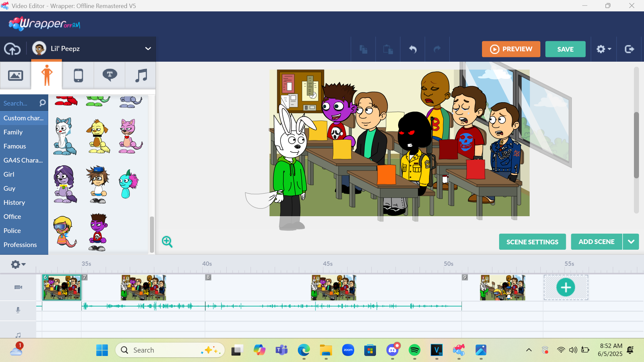Viewport: 644px width, 362px height.
Task: Click the PREVIEW button
Action: tap(511, 49)
